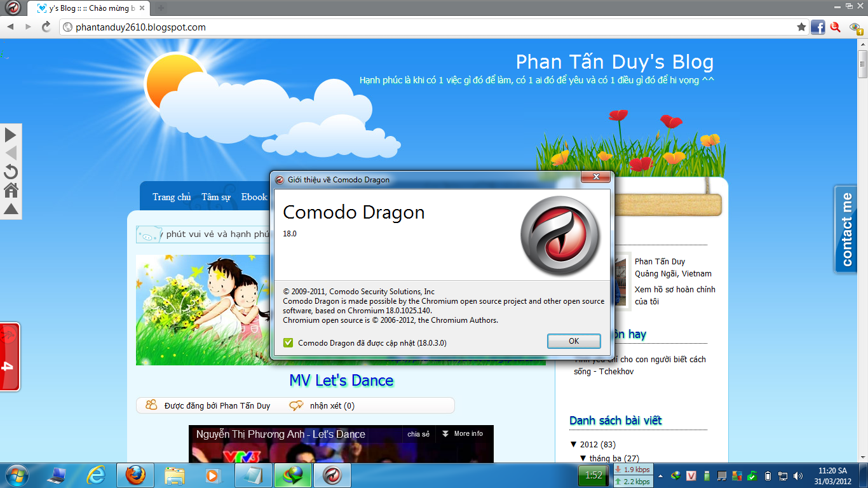
Task: Click the Comodo Dragon taskbar button
Action: (332, 475)
